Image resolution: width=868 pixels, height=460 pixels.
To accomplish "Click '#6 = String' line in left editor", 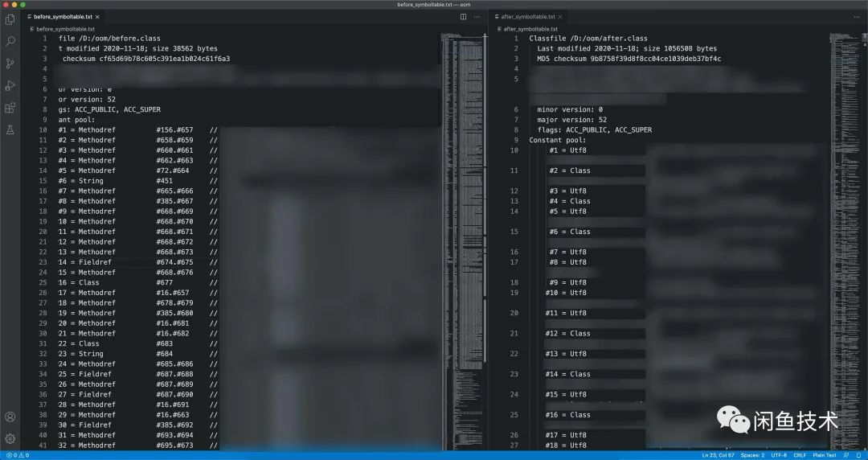I will coord(81,181).
